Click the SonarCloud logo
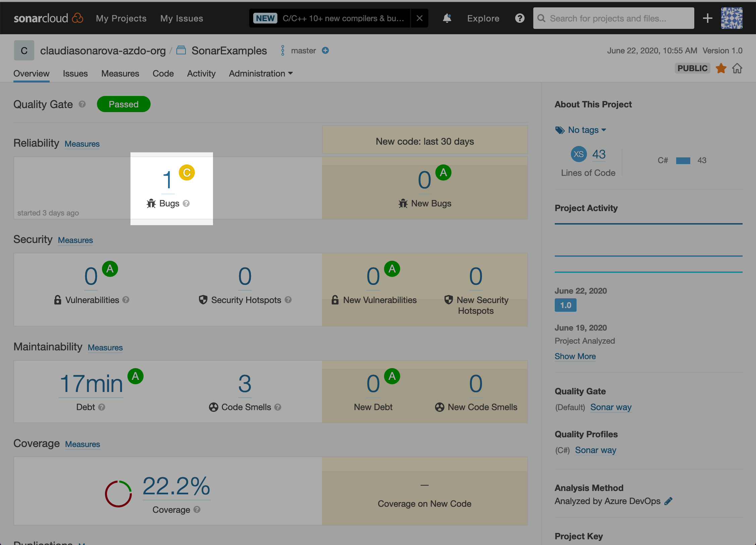 point(48,18)
